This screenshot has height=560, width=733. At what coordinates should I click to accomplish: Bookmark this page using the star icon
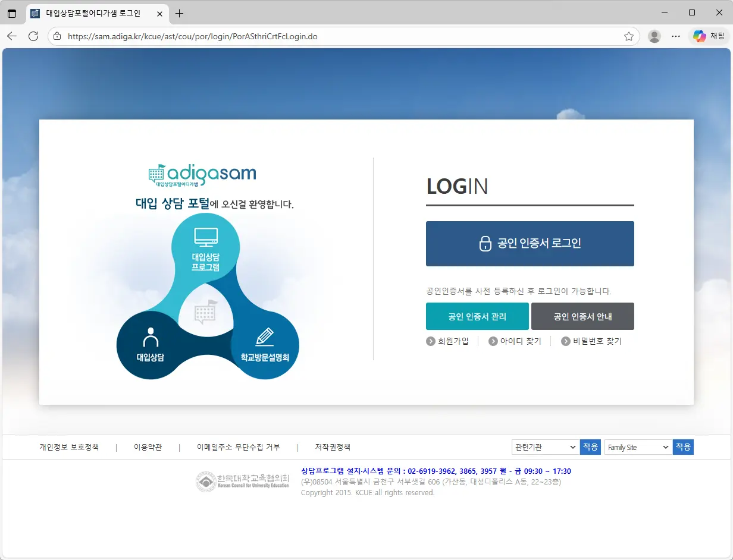pyautogui.click(x=628, y=36)
